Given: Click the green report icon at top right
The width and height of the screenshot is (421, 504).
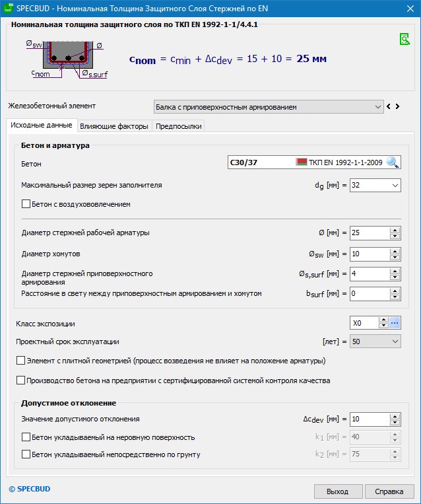Looking at the screenshot, I should click(405, 40).
